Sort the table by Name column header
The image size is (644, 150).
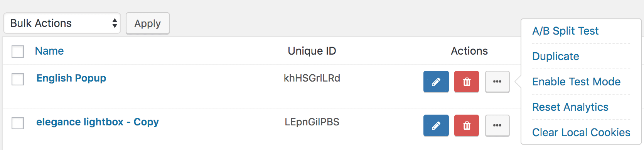tap(49, 51)
